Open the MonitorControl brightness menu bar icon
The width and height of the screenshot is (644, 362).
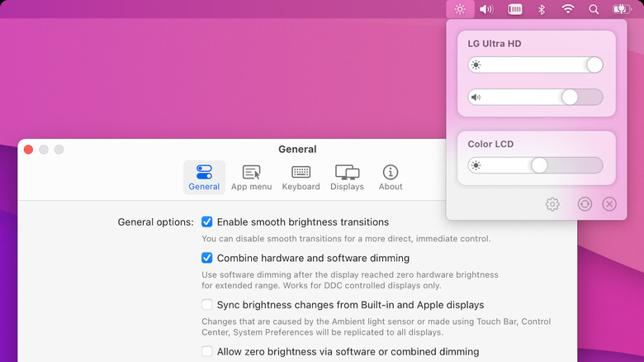(460, 9)
